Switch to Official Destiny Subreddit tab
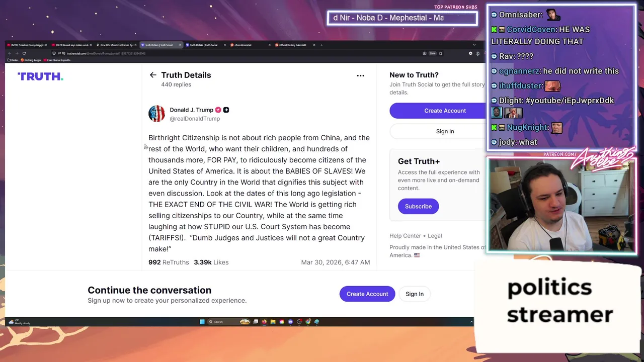The height and width of the screenshot is (362, 644). (295, 45)
